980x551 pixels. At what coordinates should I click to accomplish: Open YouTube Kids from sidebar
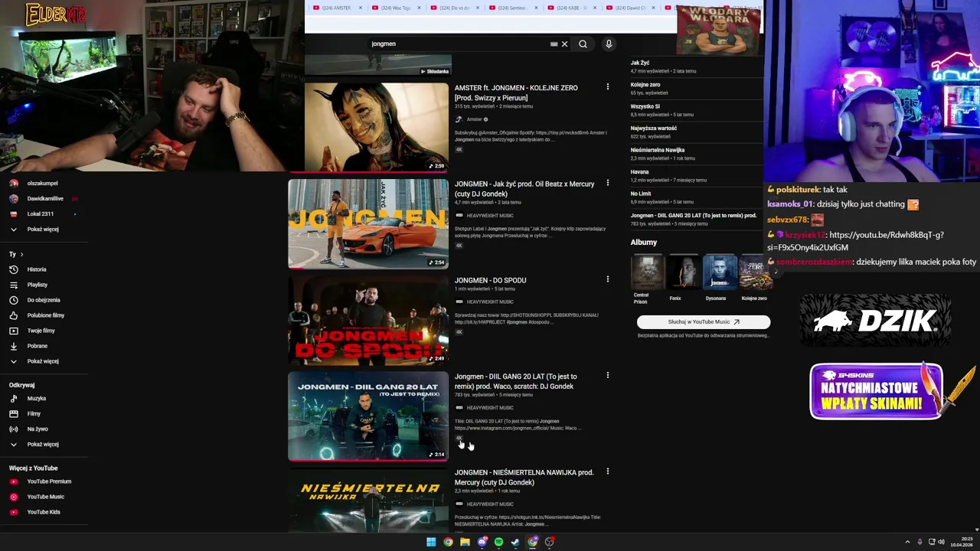43,512
